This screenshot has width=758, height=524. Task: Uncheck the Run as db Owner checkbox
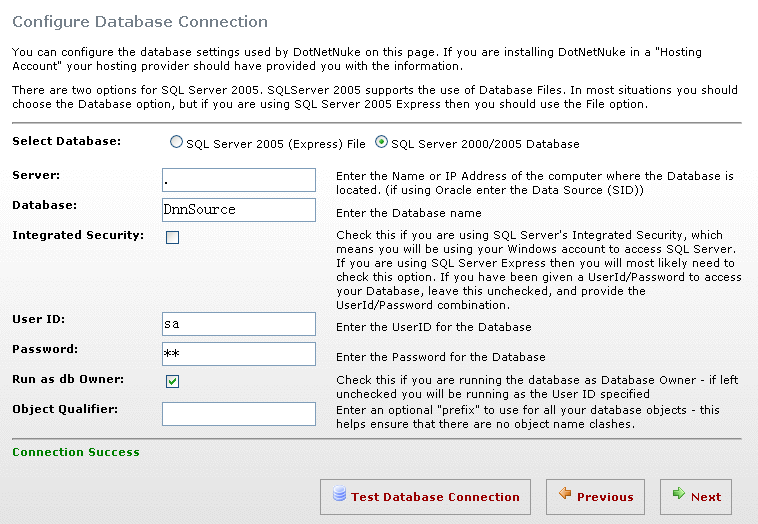173,381
